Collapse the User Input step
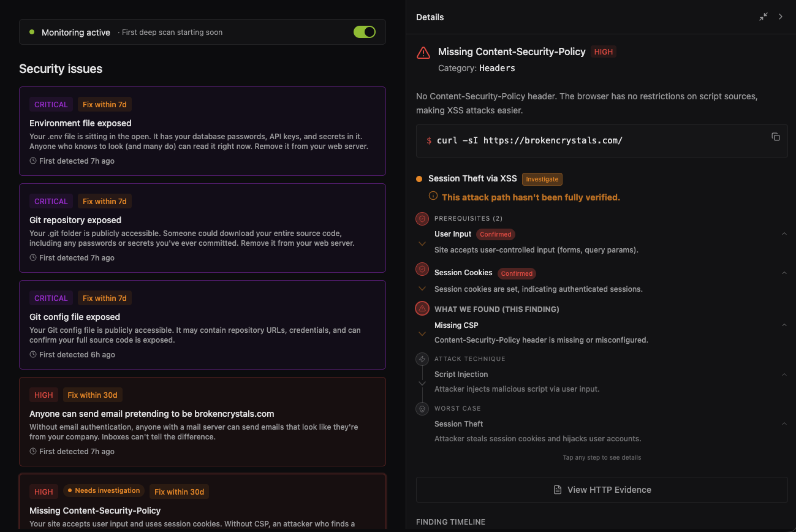This screenshot has width=796, height=532. (784, 234)
